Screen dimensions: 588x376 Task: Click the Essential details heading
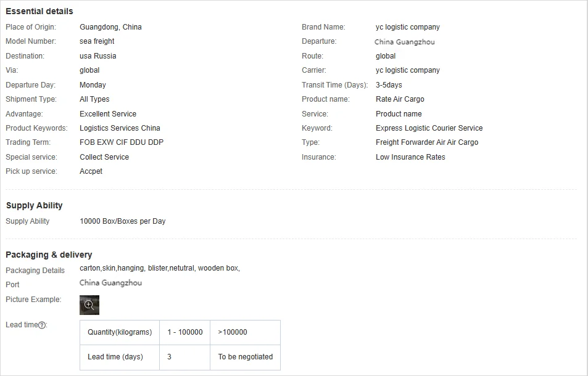39,11
